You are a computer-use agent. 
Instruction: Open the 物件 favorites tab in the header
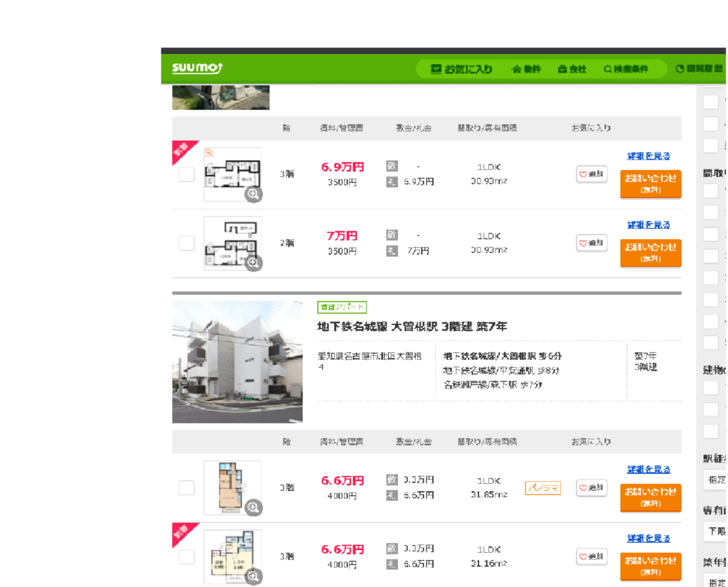pos(526,69)
